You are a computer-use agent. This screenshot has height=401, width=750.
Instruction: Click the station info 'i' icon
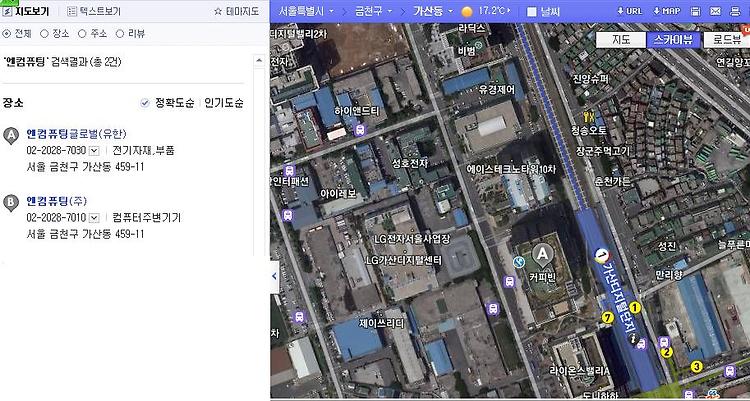click(x=632, y=339)
